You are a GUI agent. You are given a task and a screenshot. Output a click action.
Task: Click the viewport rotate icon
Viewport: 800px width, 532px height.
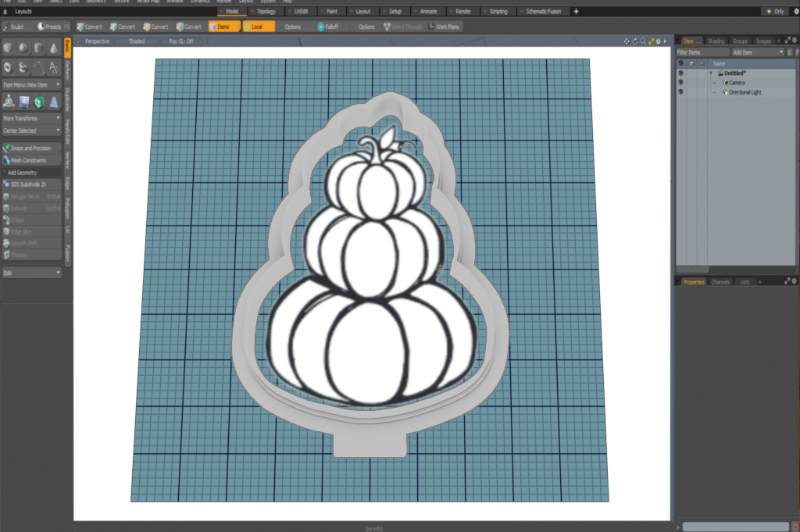(635, 41)
